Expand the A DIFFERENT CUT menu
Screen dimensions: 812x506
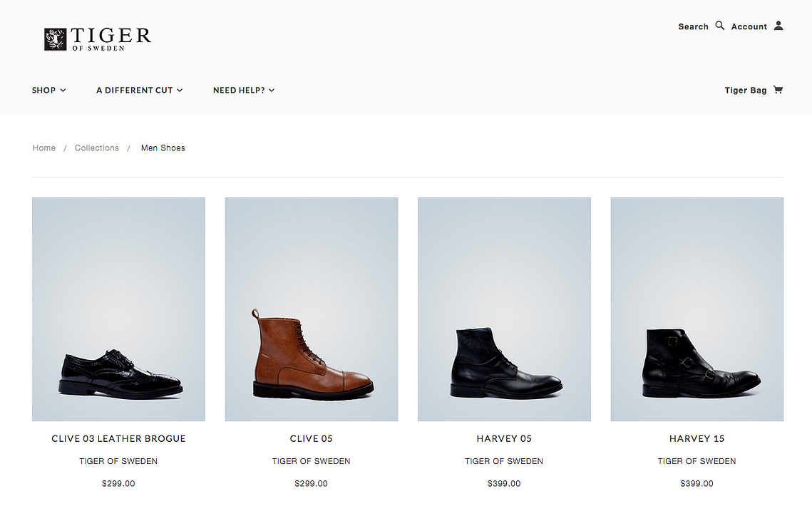[139, 90]
